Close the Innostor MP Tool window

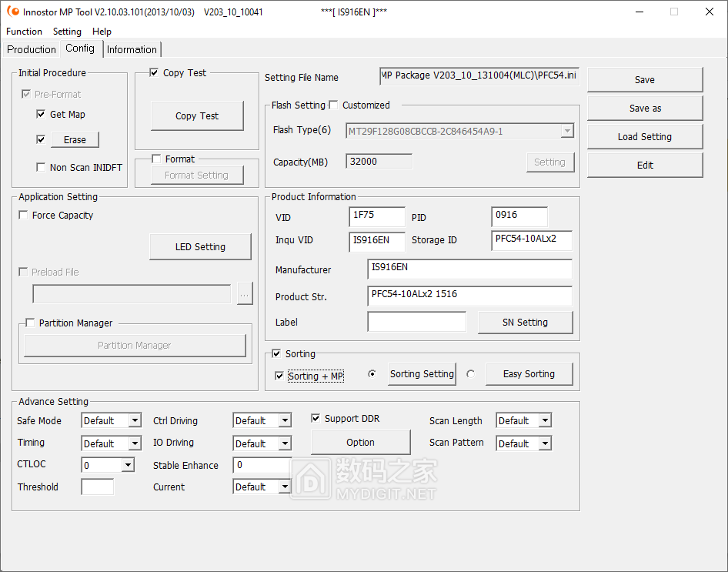point(710,12)
